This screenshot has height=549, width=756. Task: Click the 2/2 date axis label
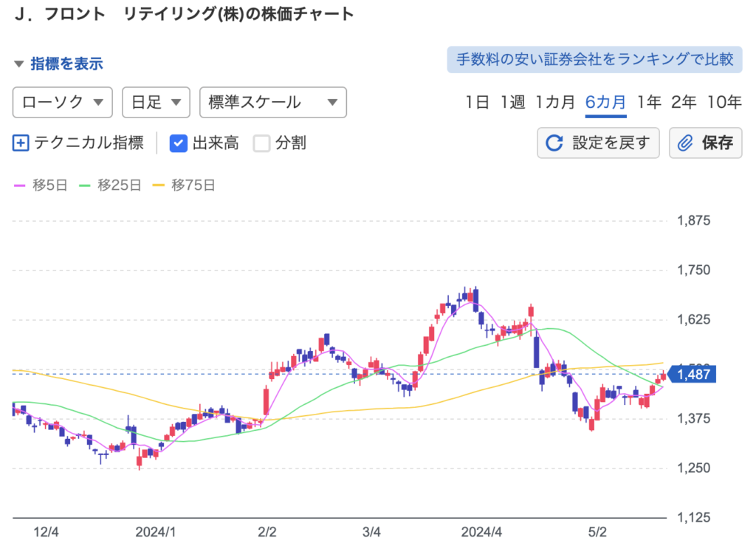[x=267, y=532]
